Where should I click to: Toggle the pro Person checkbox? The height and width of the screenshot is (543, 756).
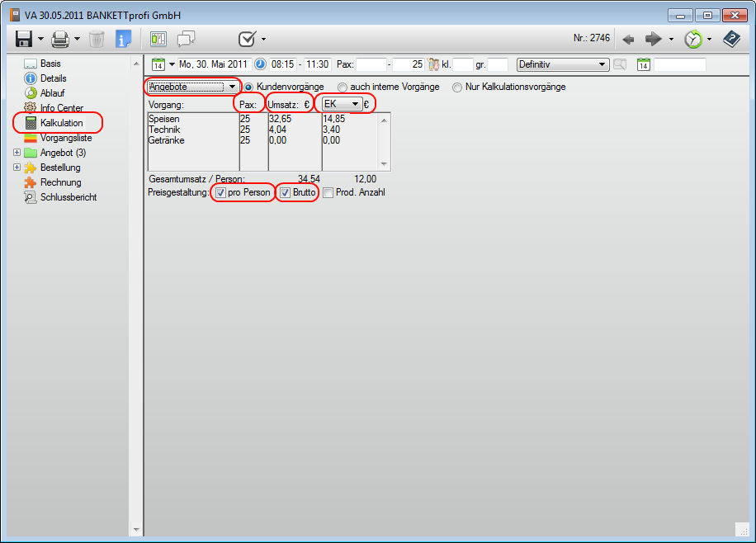220,192
